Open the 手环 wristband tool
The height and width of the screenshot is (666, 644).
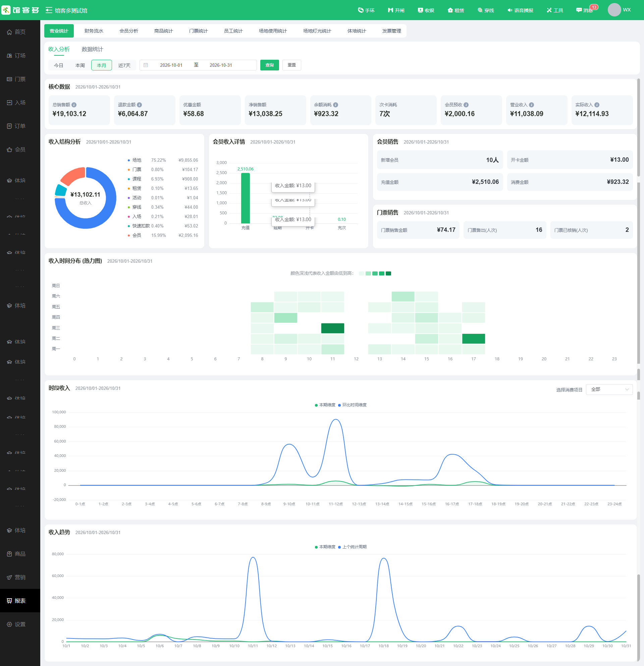(366, 10)
